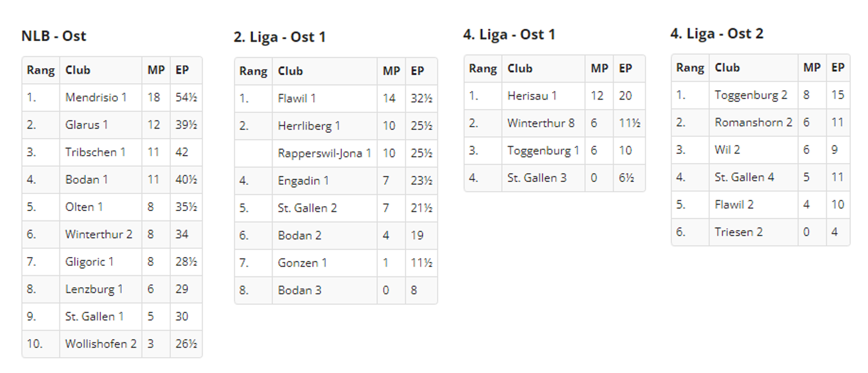
Task: Click the 2. Liga - Ost 1 heading
Action: click(x=279, y=37)
